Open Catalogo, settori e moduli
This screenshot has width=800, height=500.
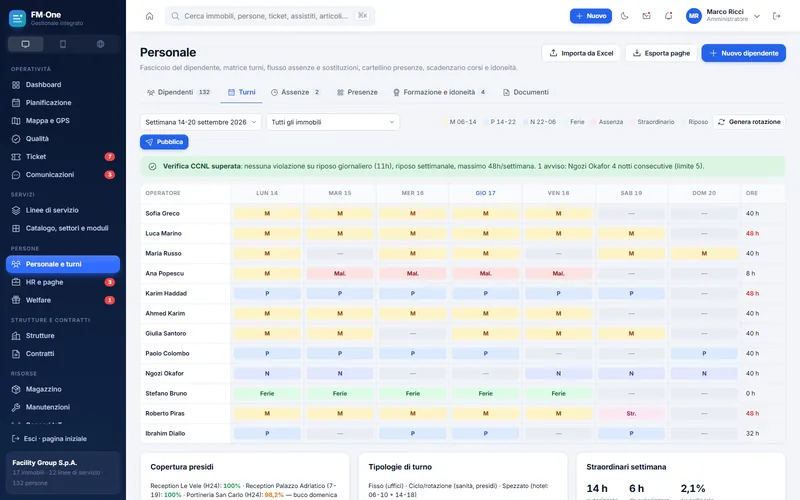[x=63, y=228]
